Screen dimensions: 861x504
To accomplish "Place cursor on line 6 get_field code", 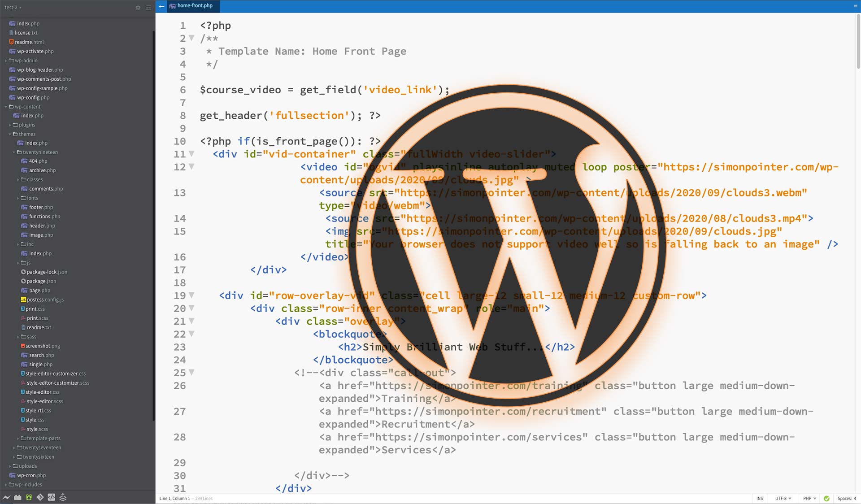I will pyautogui.click(x=324, y=90).
